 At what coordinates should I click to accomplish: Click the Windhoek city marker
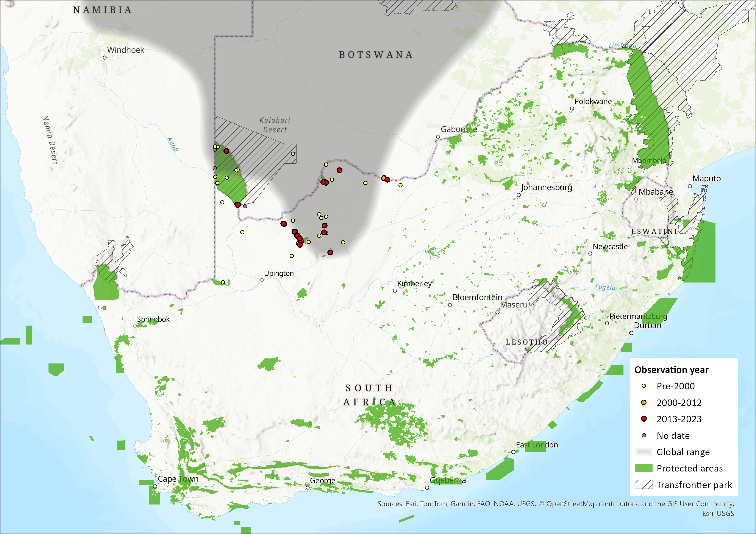105,57
